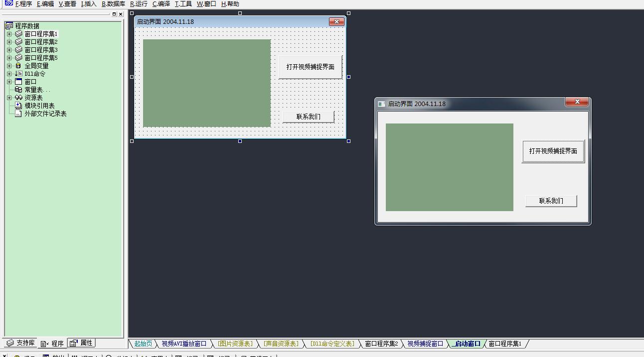Open the F.程序 menu
This screenshot has height=357, width=644.
pos(23,3)
